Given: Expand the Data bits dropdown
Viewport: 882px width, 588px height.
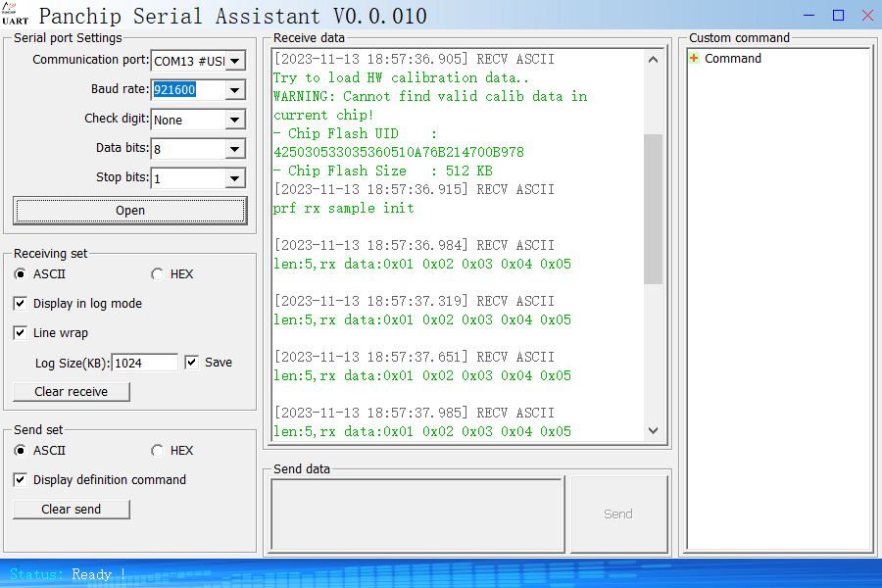Looking at the screenshot, I should point(235,149).
